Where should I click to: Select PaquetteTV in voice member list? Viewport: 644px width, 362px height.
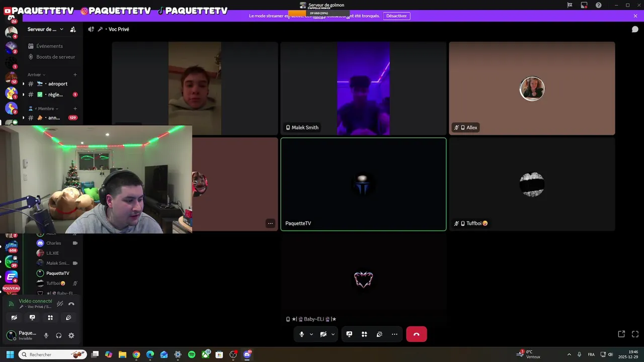pyautogui.click(x=57, y=273)
